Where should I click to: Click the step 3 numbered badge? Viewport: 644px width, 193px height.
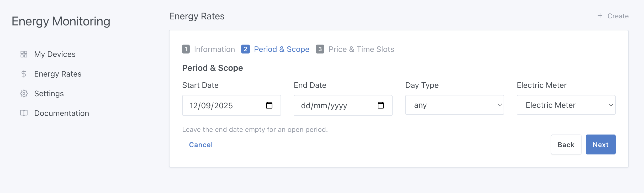320,49
